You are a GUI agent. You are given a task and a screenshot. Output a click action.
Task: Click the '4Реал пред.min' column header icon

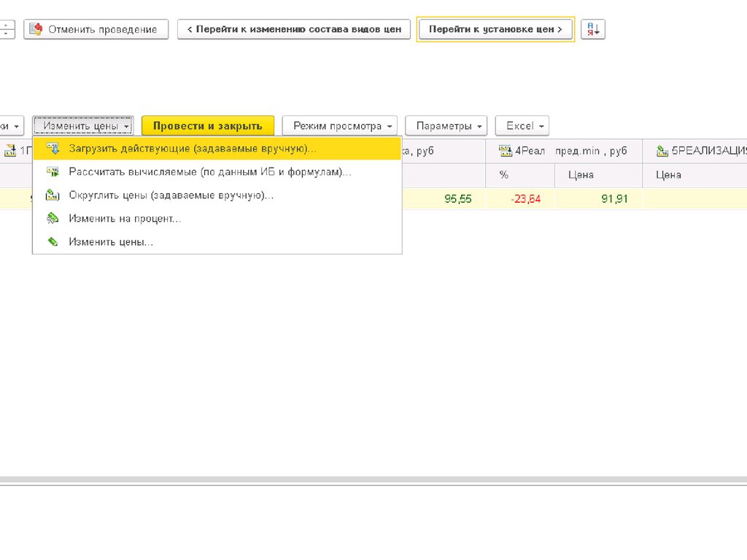tap(506, 151)
